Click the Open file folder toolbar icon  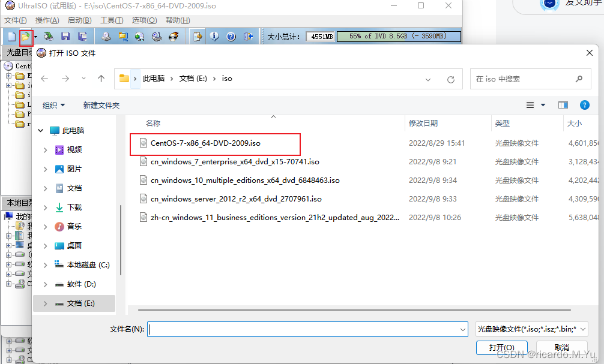(25, 37)
